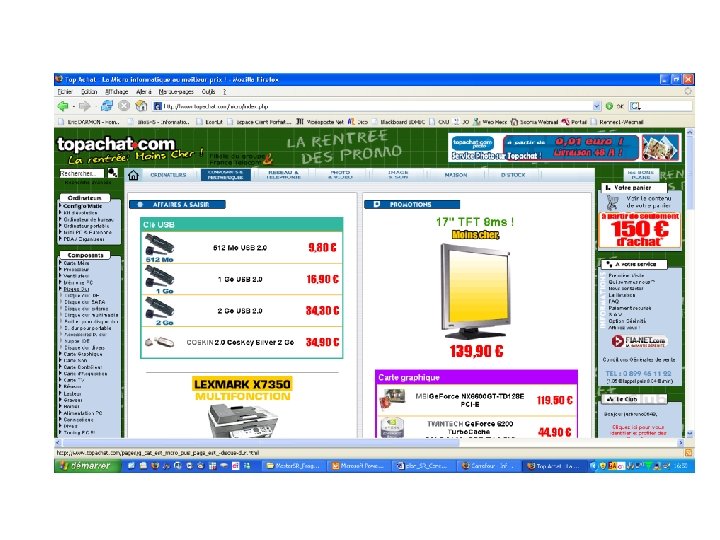Screen dimensions: 720x540
Task: Open the search engine selector icon
Action: coord(636,106)
